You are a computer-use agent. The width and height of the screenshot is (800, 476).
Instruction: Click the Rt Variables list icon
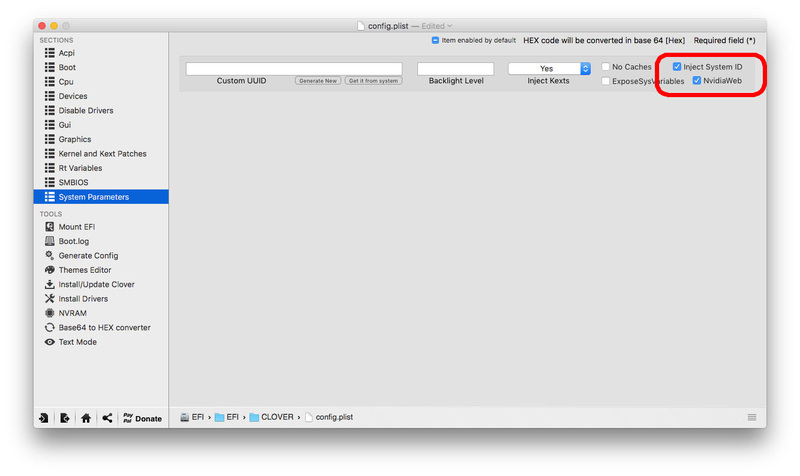[x=49, y=167]
